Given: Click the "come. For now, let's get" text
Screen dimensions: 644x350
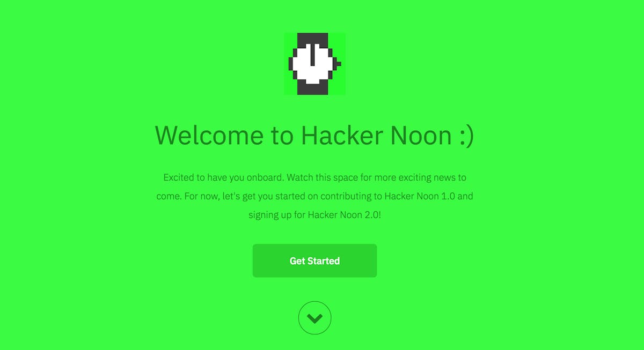Looking at the screenshot, I should (x=206, y=196).
